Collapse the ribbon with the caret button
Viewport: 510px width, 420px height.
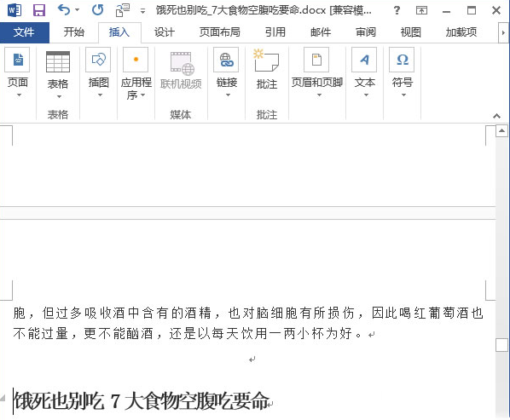(496, 116)
